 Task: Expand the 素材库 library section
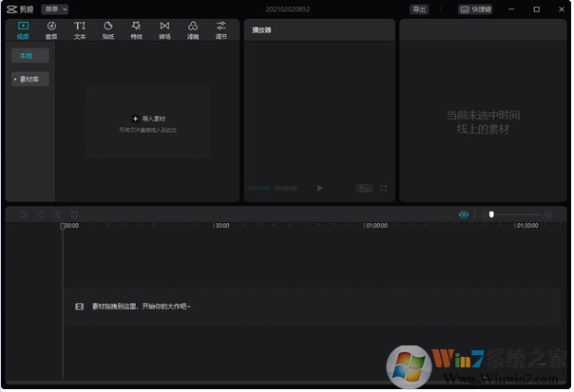tap(30, 79)
